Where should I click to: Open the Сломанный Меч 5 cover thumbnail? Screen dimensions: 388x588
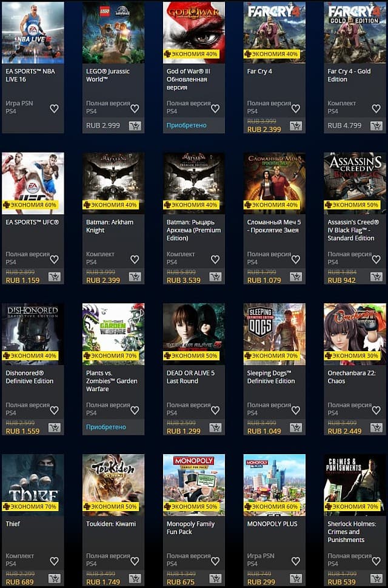point(275,183)
